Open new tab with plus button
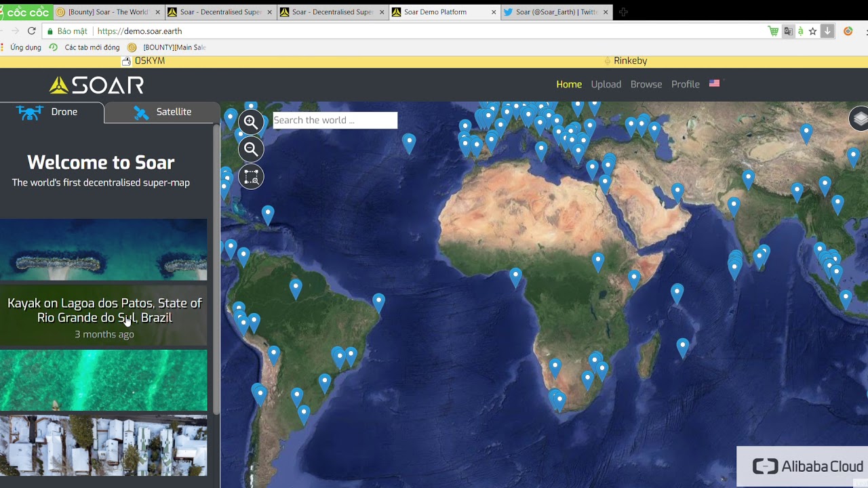The width and height of the screenshot is (868, 488). 623,12
